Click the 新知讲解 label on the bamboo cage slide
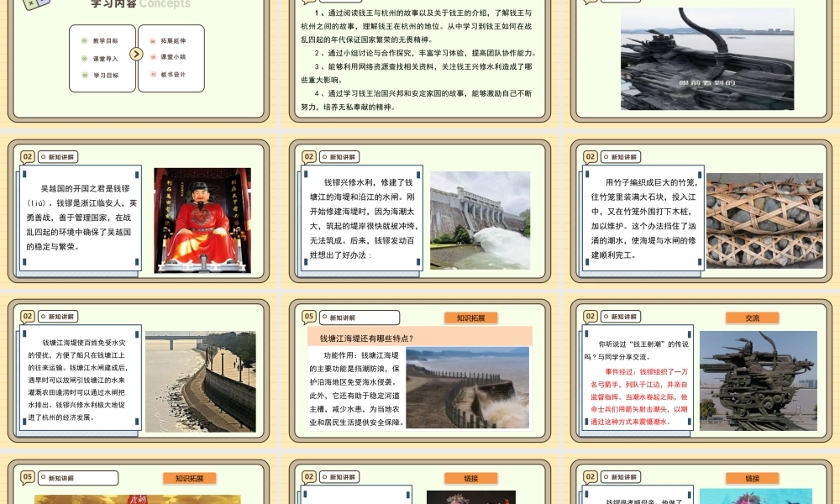The height and width of the screenshot is (504, 840). (x=621, y=157)
